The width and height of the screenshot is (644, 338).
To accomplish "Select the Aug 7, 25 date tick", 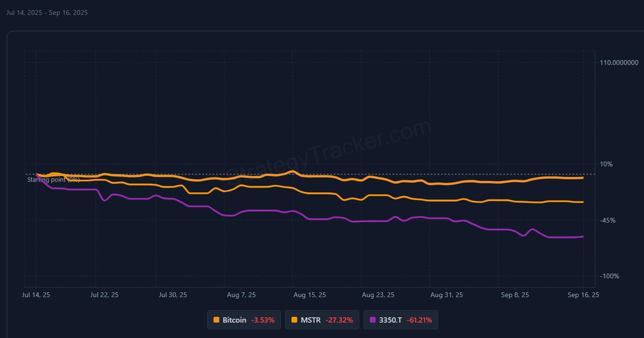I will tap(241, 295).
